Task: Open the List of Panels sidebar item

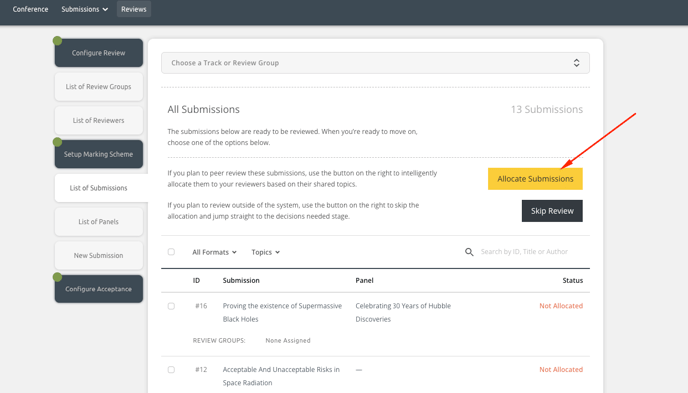Action: pos(99,222)
